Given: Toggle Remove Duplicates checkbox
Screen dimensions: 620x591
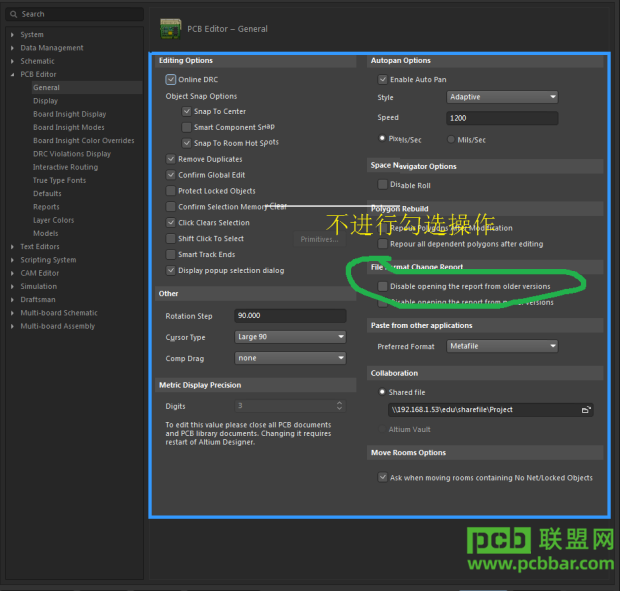Looking at the screenshot, I should tap(170, 159).
